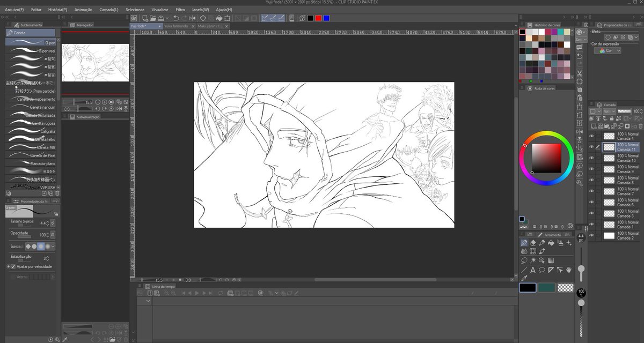Image resolution: width=644 pixels, height=343 pixels.
Task: Toggle visibility of Camada 4 layer
Action: pos(592,136)
